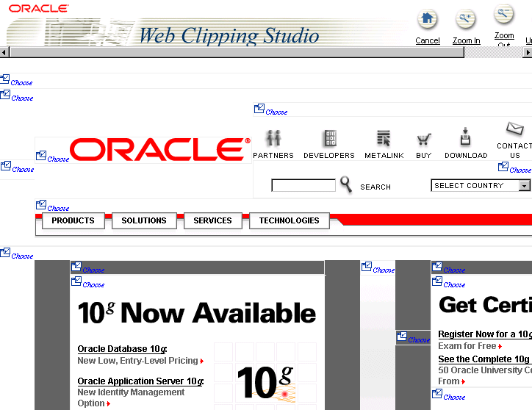Click the horizontal scrollbar thumb
Image resolution: width=532 pixels, height=410 pixels.
click(237, 53)
